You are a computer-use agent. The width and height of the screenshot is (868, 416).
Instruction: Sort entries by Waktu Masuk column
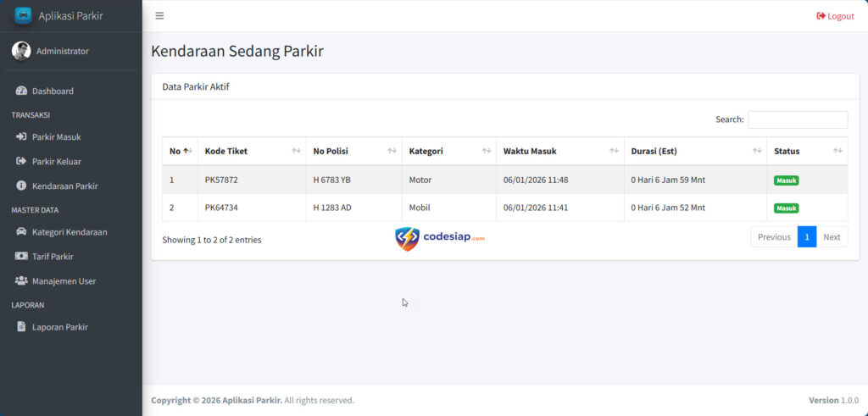[x=559, y=151]
